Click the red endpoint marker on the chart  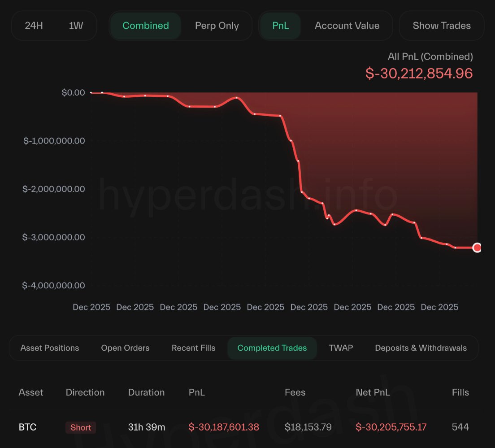477,247
